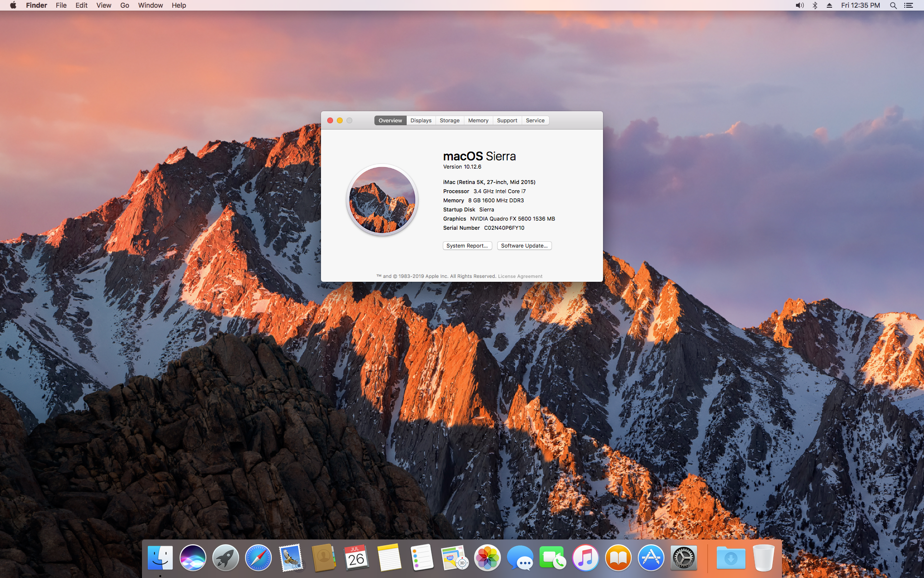Launch iTunes music icon
This screenshot has width=924, height=578.
coord(586,558)
